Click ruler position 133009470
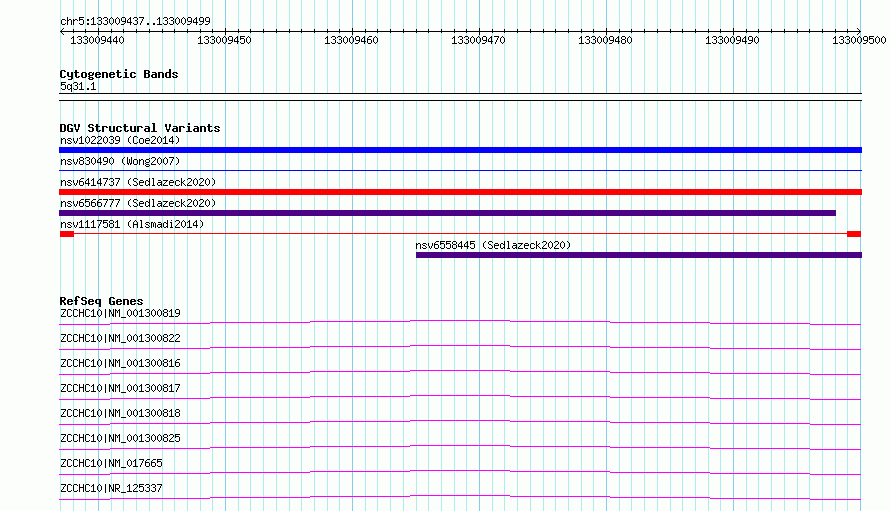Viewport: 890px width, 511px height. click(478, 40)
